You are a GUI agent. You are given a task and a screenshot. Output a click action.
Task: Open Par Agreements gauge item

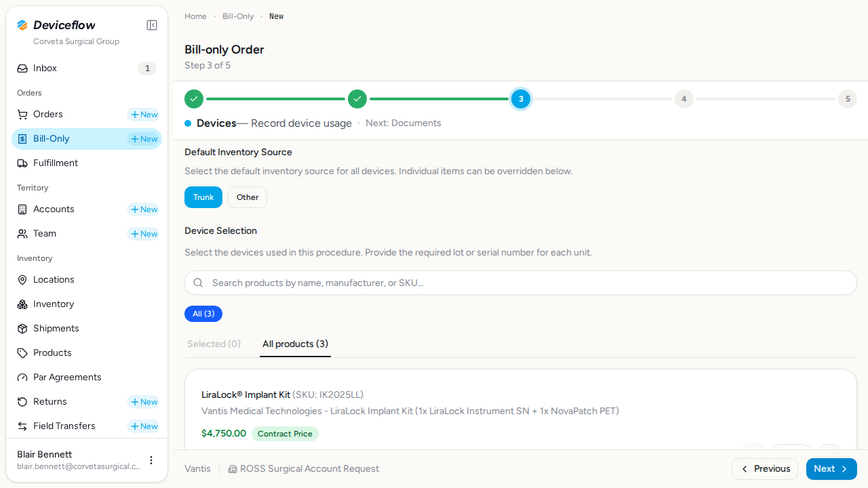[87, 378]
